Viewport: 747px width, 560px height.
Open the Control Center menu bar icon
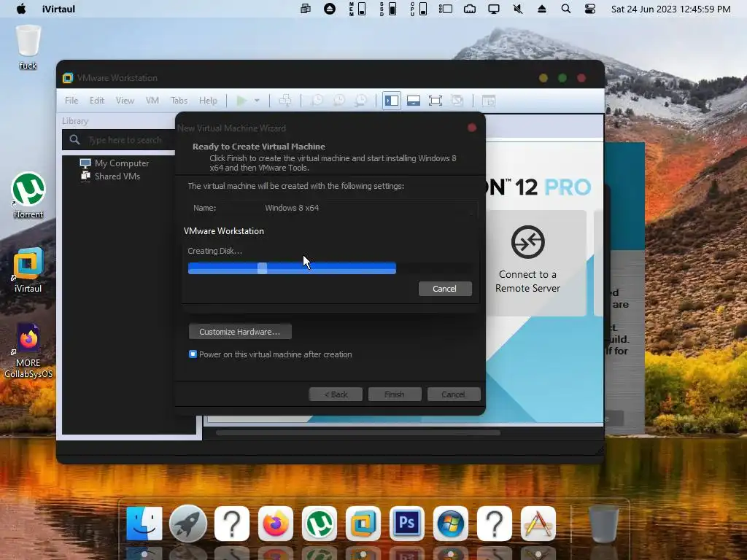589,9
